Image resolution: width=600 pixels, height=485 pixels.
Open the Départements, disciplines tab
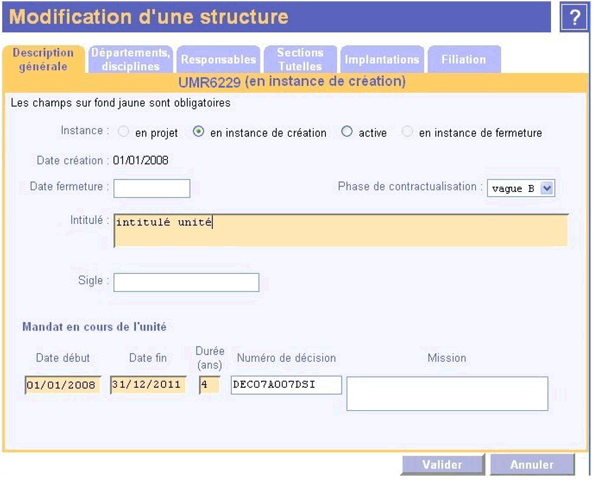click(x=130, y=59)
